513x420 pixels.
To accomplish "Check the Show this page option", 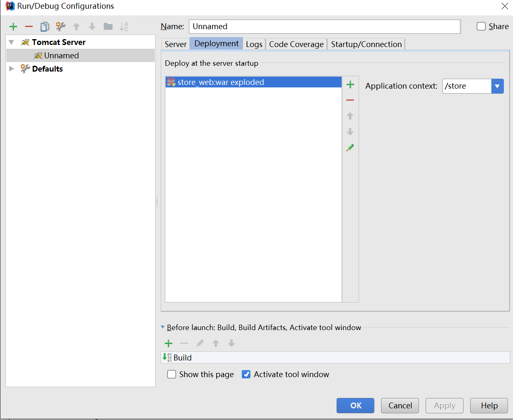I will click(171, 374).
